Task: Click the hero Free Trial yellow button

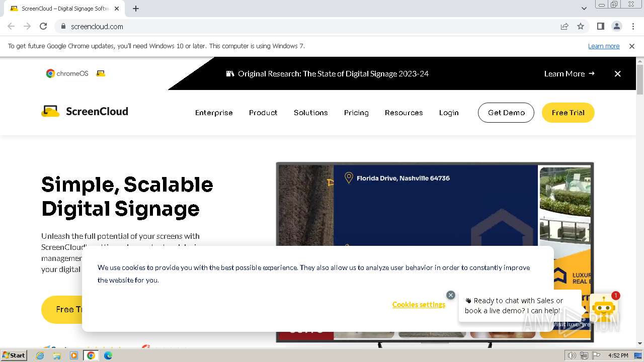Action: tap(62, 309)
